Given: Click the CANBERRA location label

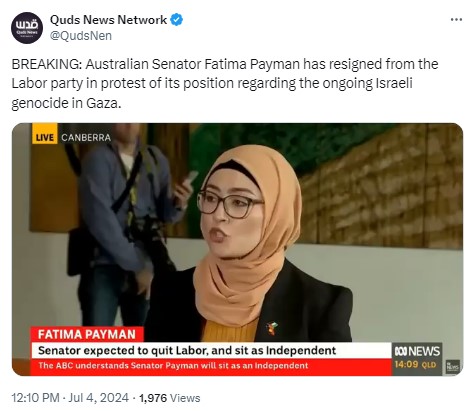Looking at the screenshot, I should pos(86,137).
